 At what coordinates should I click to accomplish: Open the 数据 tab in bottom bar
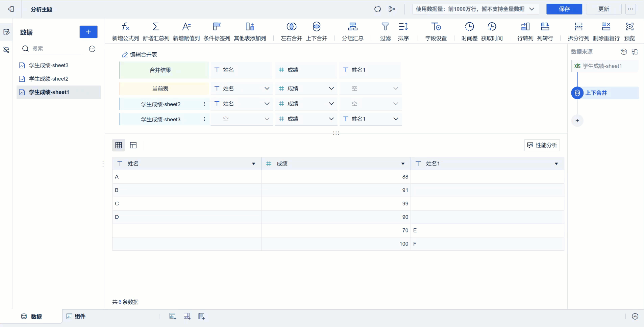[32, 316]
